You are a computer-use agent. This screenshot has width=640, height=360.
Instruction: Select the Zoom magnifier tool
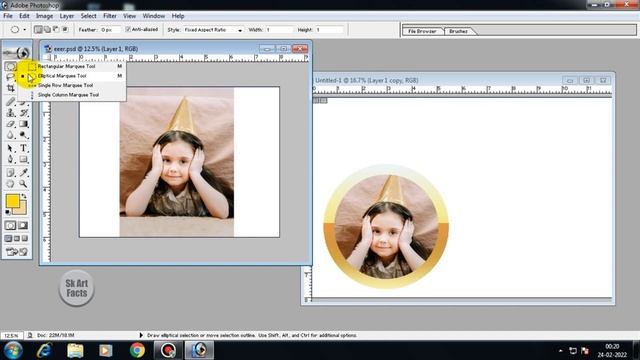pos(24,184)
